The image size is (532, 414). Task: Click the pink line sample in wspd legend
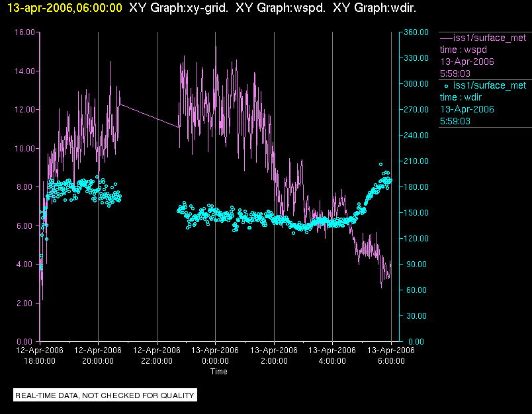[446, 38]
